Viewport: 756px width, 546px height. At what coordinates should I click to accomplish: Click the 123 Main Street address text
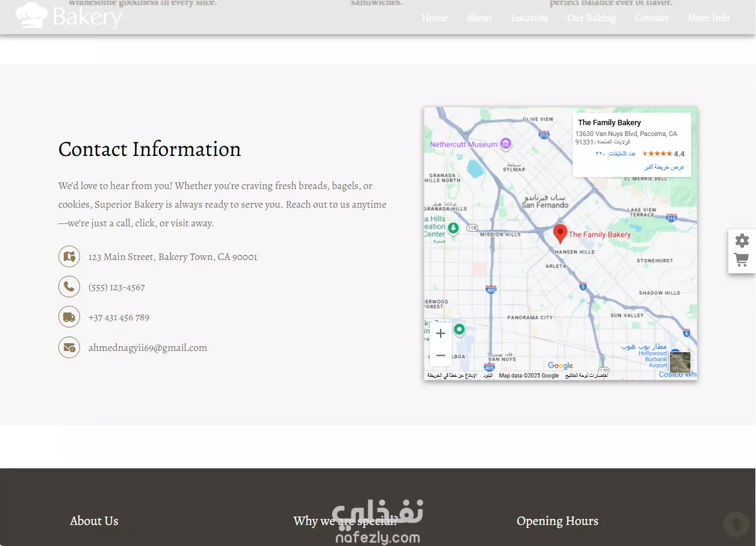pos(173,257)
